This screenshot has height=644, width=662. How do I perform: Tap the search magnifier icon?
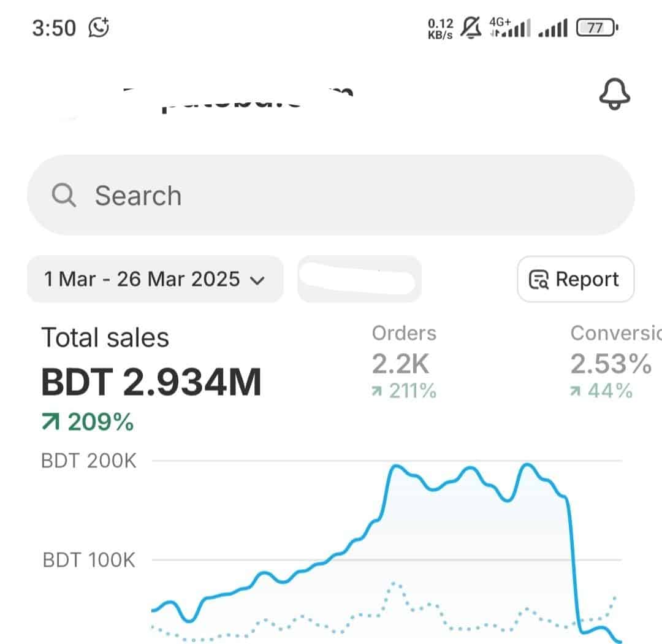click(64, 195)
